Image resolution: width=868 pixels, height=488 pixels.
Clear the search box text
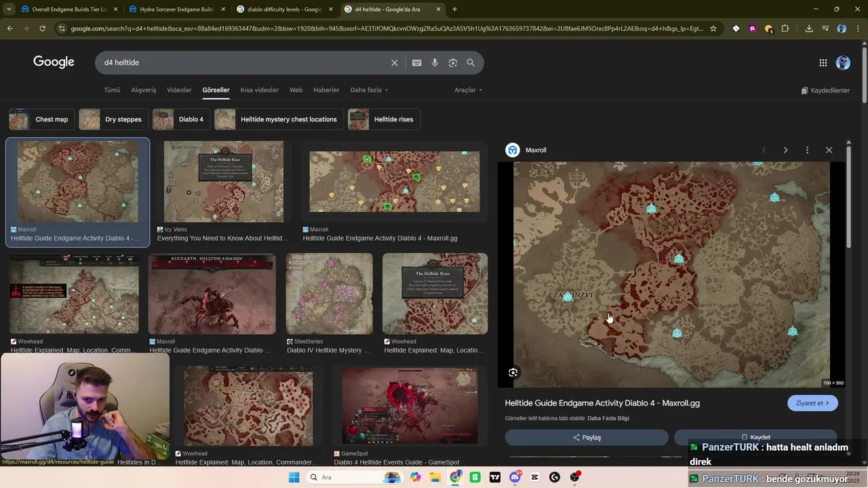(395, 62)
